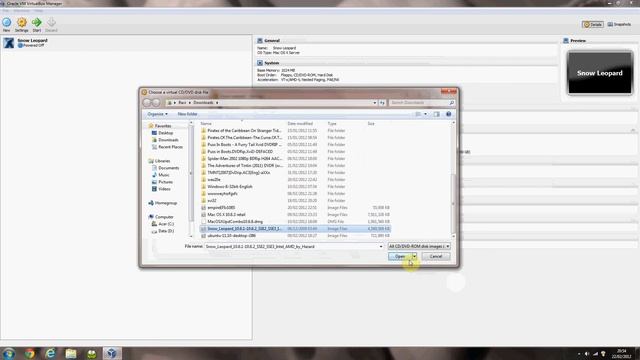Refresh the folder with the refresh icon
Image resolution: width=640 pixels, height=360 pixels.
click(382, 103)
